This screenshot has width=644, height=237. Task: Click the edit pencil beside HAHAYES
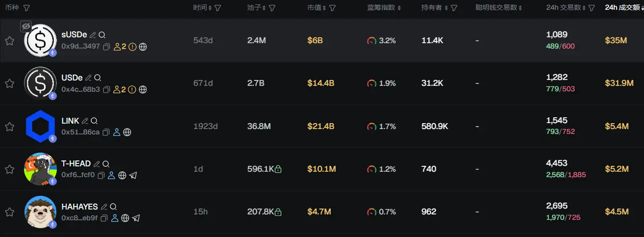103,207
